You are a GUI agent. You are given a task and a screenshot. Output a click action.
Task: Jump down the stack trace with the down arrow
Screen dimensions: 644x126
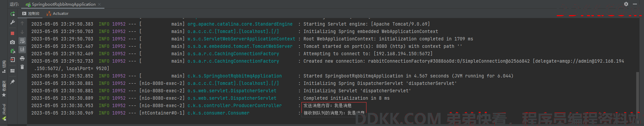tap(22, 32)
